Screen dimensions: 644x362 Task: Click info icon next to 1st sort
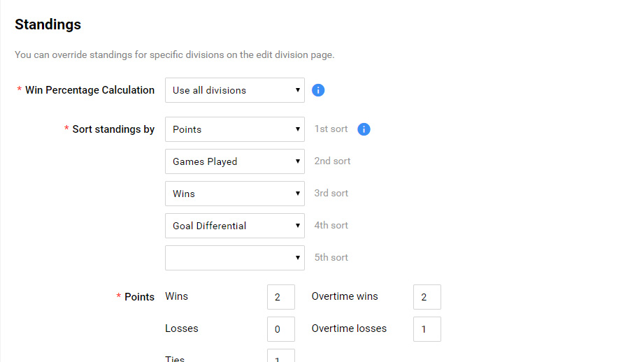coord(364,129)
